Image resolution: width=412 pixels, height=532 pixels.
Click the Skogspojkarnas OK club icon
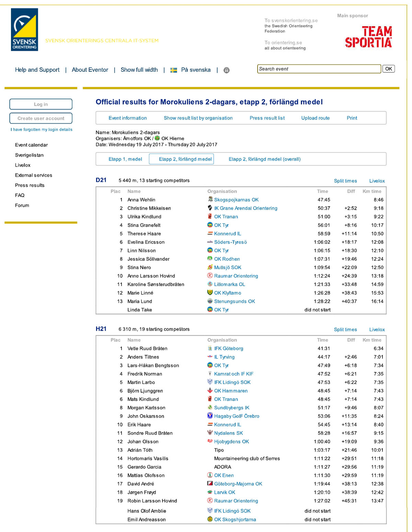pos(210,199)
